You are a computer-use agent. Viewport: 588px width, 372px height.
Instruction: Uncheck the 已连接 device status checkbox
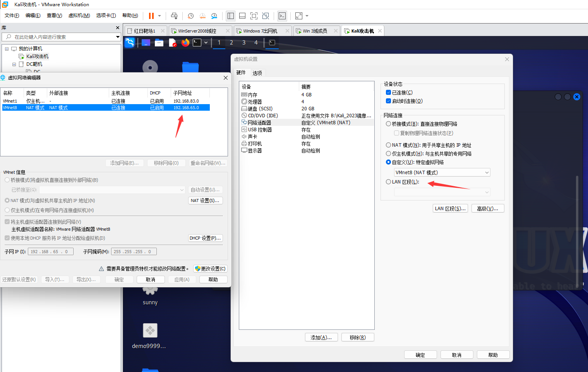pos(388,93)
